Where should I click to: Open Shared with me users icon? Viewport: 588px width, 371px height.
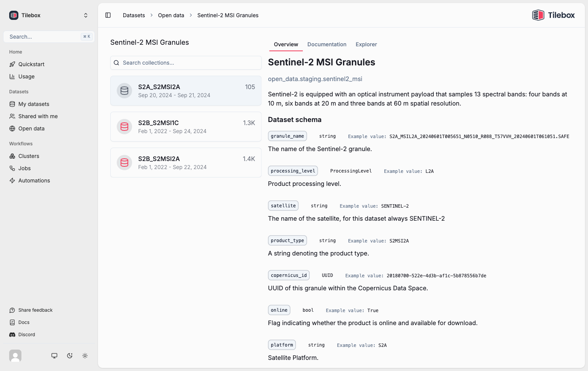pyautogui.click(x=12, y=116)
